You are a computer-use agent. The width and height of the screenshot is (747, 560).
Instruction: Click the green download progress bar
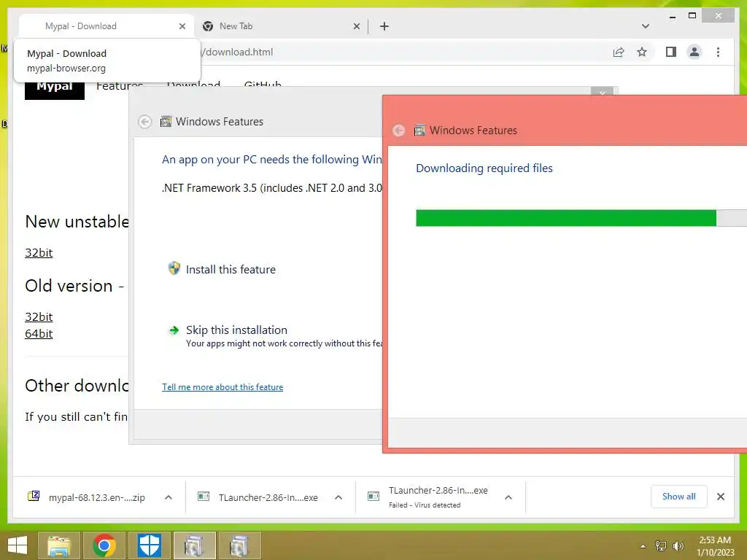tap(566, 218)
